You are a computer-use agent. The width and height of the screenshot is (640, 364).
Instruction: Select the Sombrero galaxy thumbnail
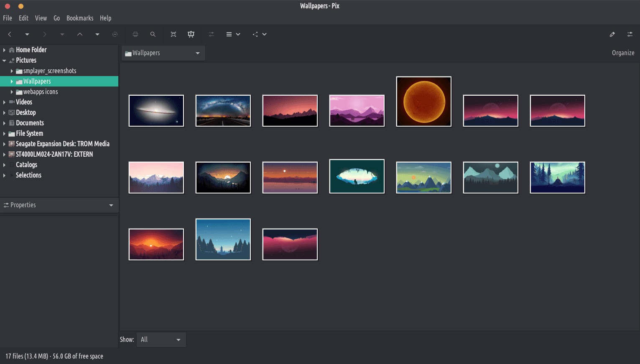tap(156, 111)
